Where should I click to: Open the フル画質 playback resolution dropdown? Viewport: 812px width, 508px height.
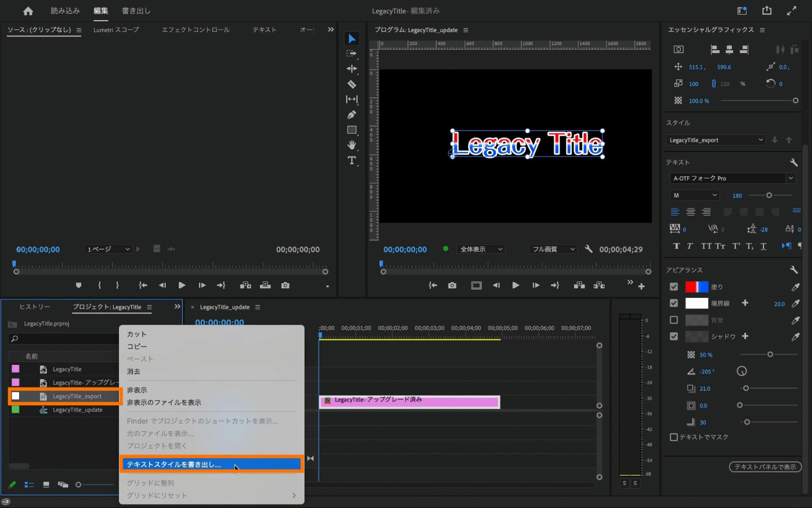pos(553,249)
